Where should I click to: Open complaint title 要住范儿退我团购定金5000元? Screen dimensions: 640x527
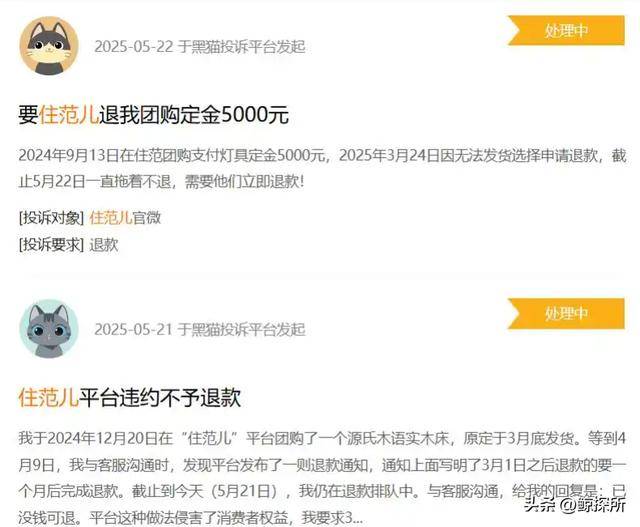(x=153, y=115)
